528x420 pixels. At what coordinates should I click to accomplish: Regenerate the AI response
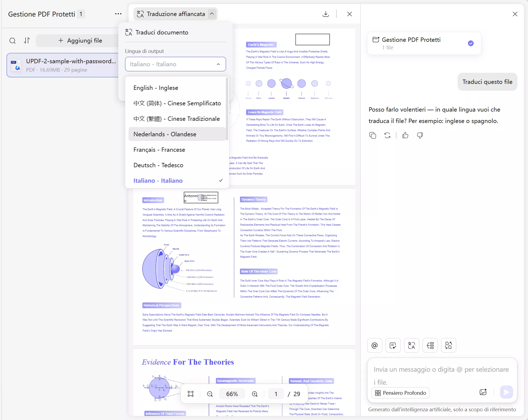pos(387,135)
